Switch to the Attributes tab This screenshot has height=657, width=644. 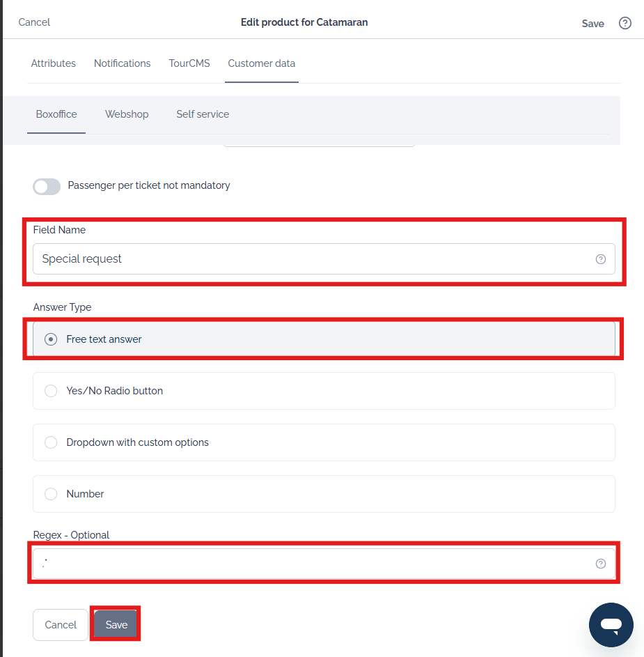53,63
